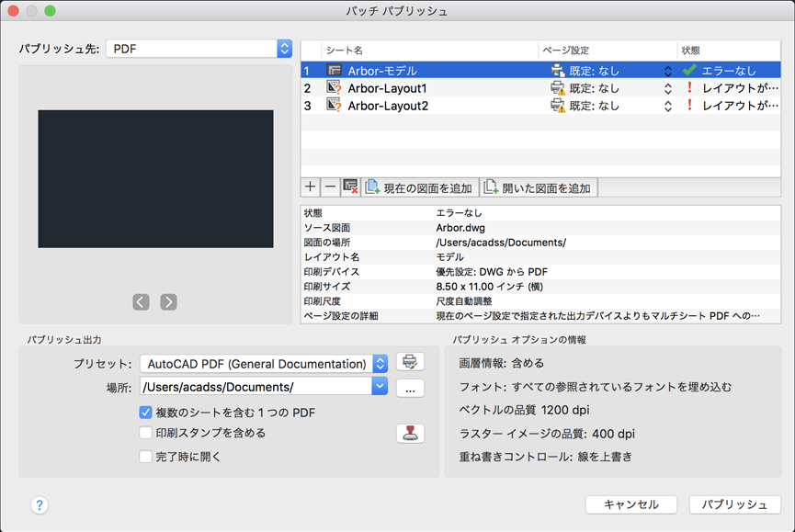Click the /Users/acadss/Documents/ location field
The height and width of the screenshot is (532, 795).
point(256,387)
